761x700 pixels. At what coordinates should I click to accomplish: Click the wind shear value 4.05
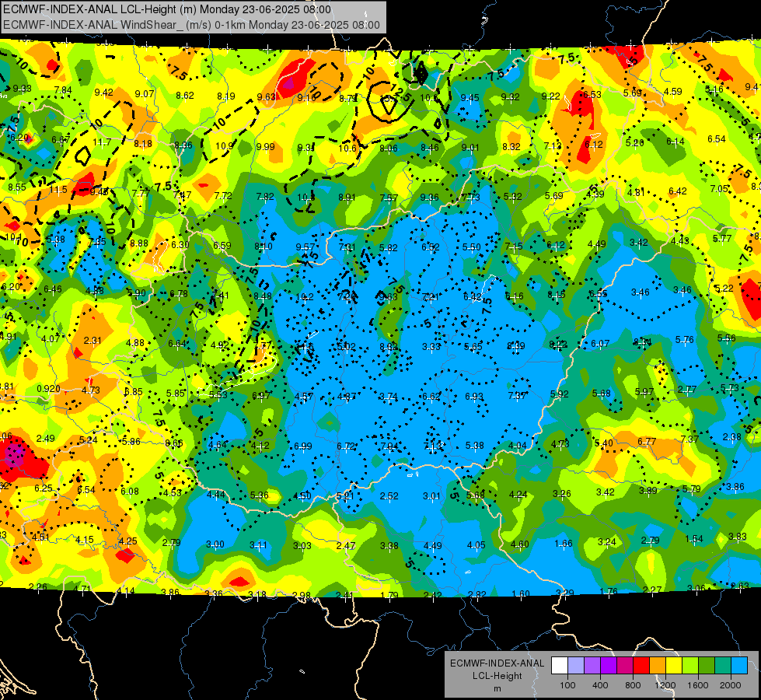click(x=476, y=545)
